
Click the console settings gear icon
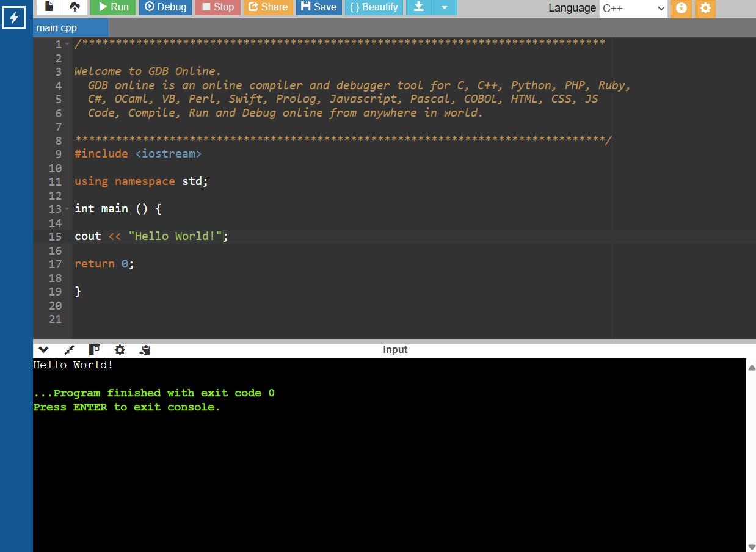click(120, 350)
